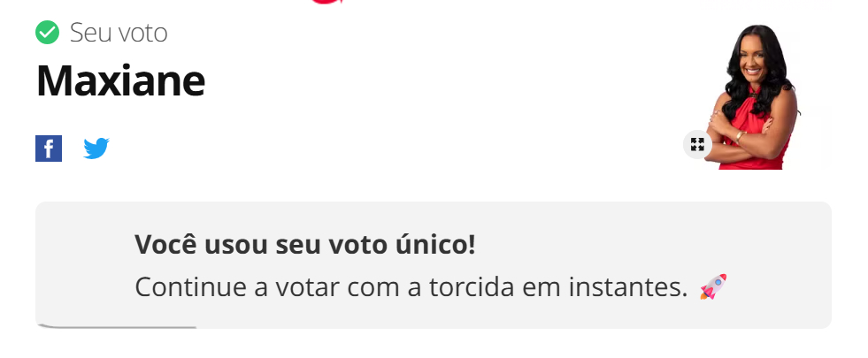Click Maxiane's face in the photo
This screenshot has width=868, height=358.
point(754,58)
